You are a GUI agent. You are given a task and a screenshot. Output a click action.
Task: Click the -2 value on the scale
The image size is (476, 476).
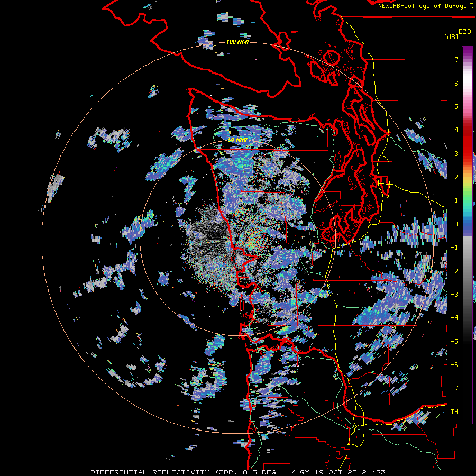454,271
